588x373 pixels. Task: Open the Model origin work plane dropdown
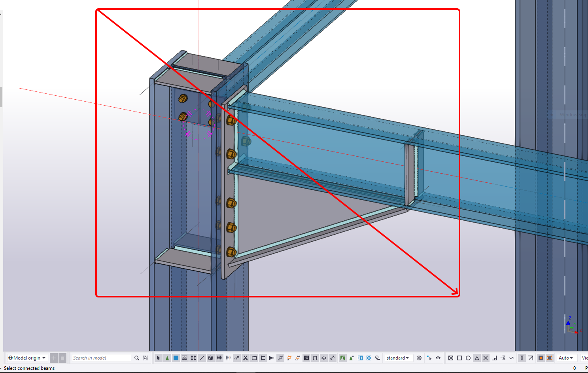(27, 358)
